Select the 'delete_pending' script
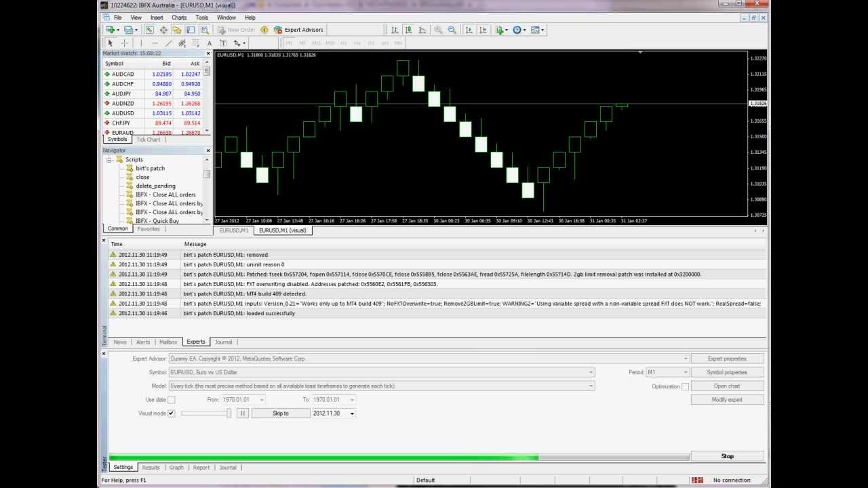This screenshot has width=868, height=488. click(x=155, y=186)
